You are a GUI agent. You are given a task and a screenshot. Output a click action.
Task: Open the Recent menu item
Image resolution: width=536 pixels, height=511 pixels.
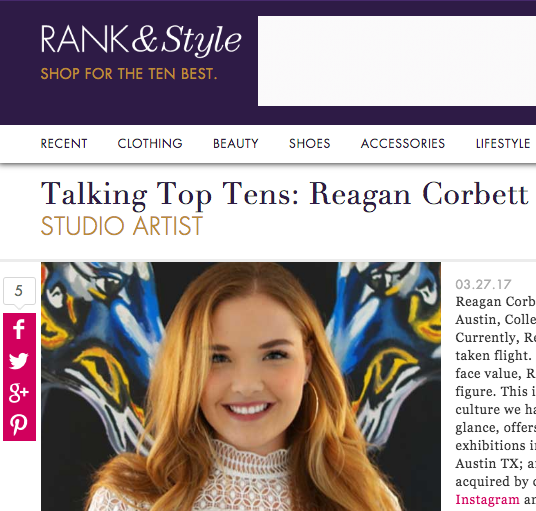(64, 144)
